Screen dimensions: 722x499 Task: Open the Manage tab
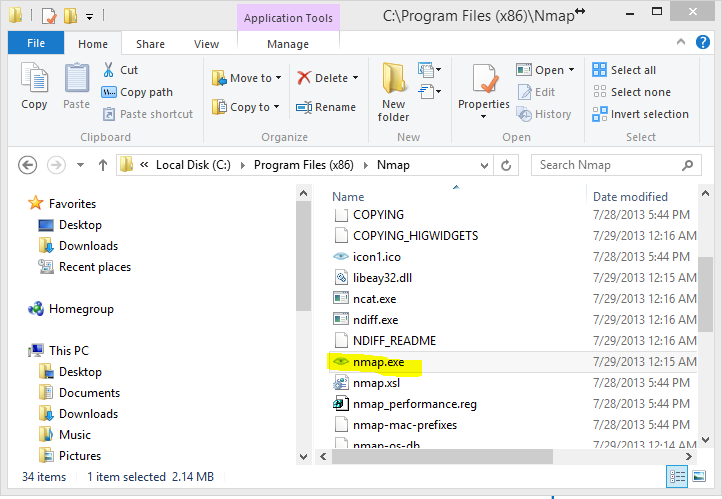[288, 44]
